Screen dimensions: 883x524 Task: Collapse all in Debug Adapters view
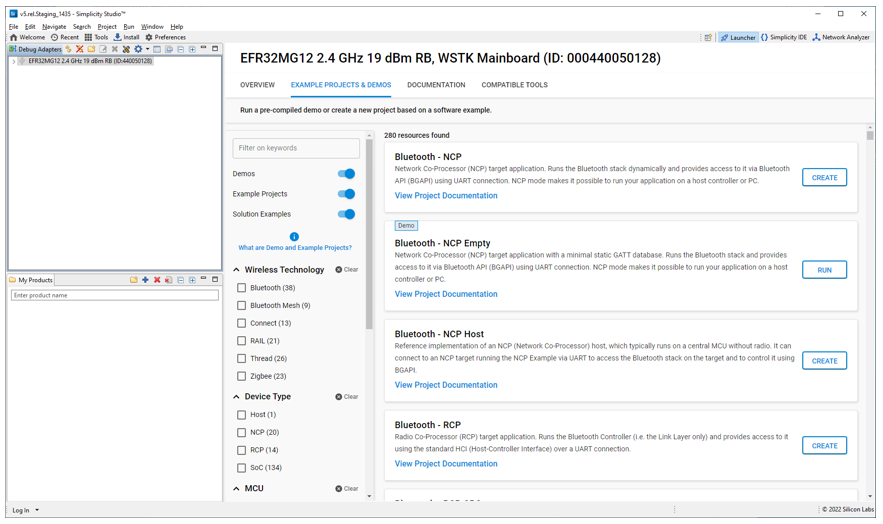180,50
